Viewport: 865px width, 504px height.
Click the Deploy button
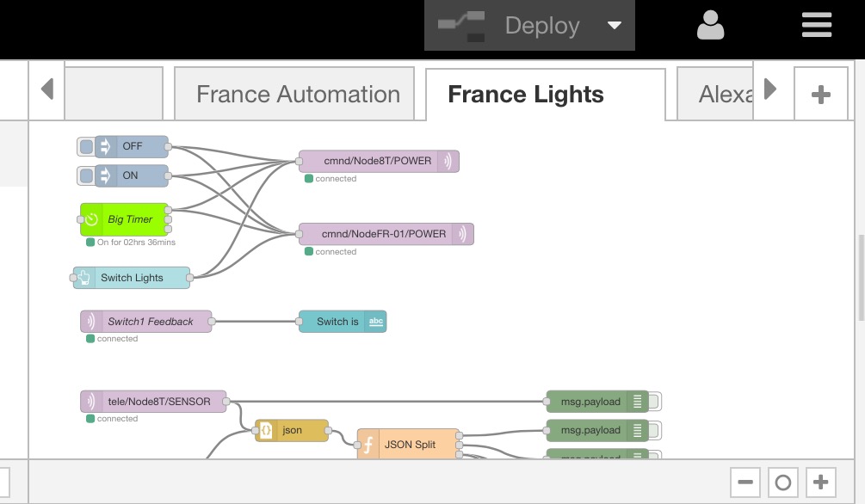click(x=529, y=25)
